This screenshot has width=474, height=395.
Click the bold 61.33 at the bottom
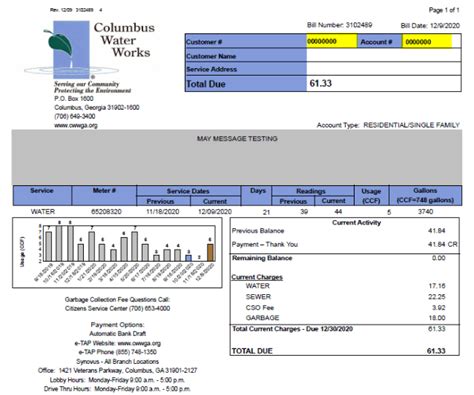tap(436, 351)
